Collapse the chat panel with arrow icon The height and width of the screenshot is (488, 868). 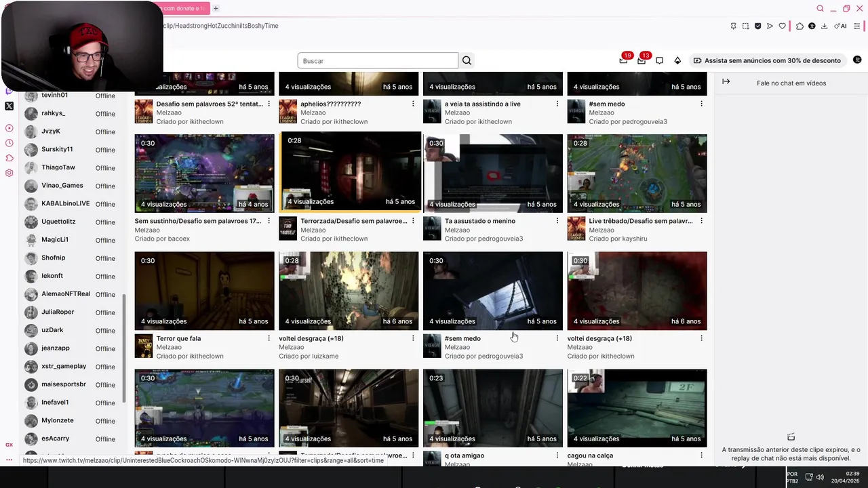pos(726,81)
